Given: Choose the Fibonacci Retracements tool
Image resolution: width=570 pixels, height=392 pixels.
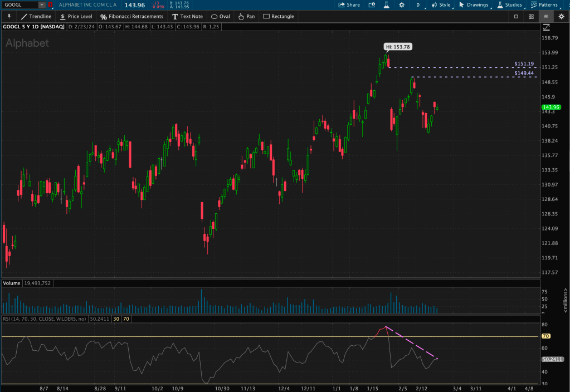Looking at the screenshot, I should click(131, 16).
